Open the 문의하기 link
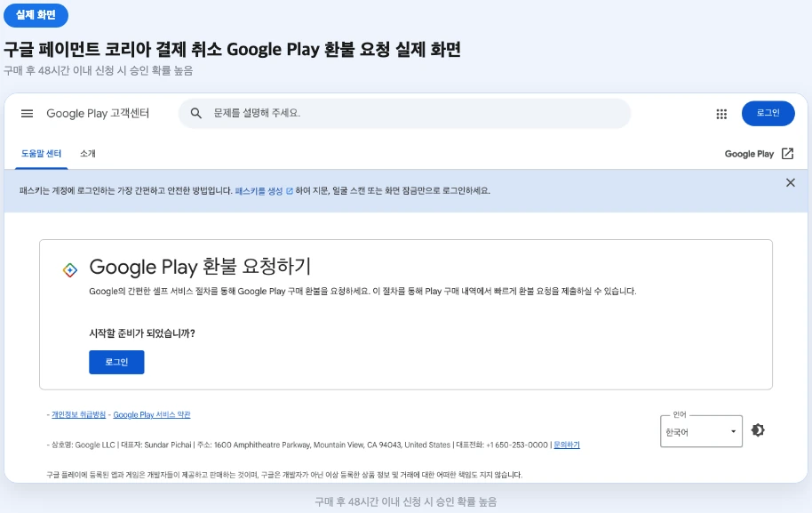This screenshot has width=812, height=513. pyautogui.click(x=567, y=445)
